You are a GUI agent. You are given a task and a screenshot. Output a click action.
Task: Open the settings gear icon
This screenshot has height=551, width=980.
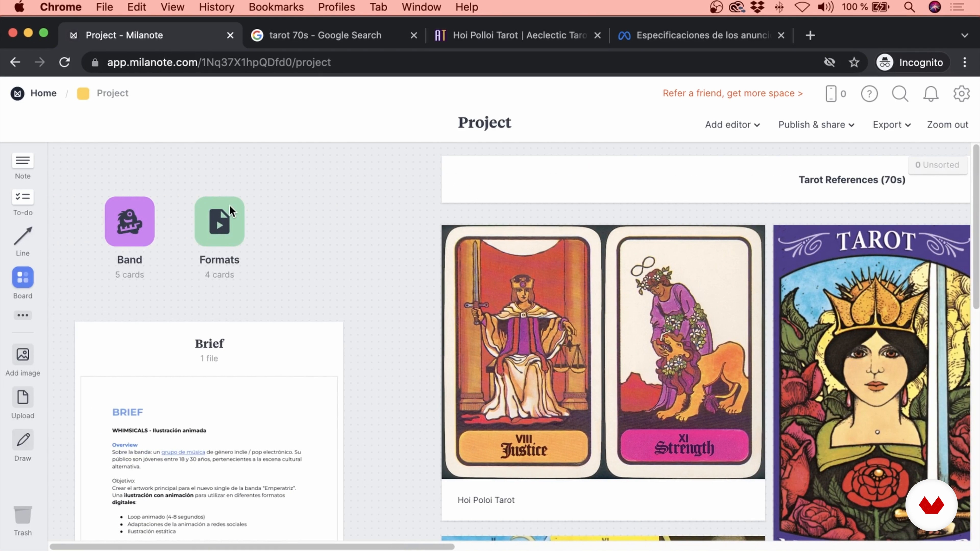(961, 94)
